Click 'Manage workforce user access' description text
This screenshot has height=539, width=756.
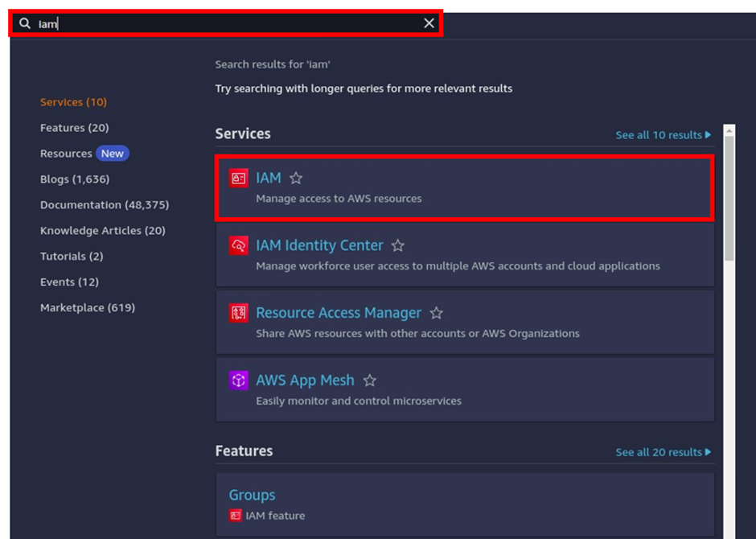(458, 266)
